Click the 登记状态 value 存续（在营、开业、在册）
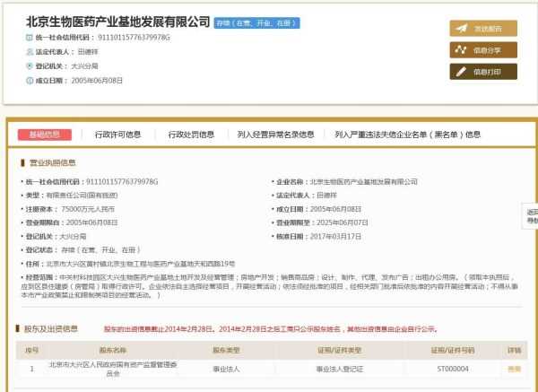Screen dimensions: 538x392 (x=100, y=250)
